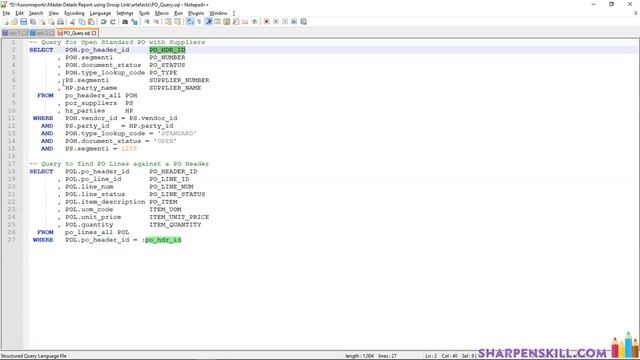Click the Playback macro toolbar icon
Screen dimensions: 640x360
coord(285,22)
